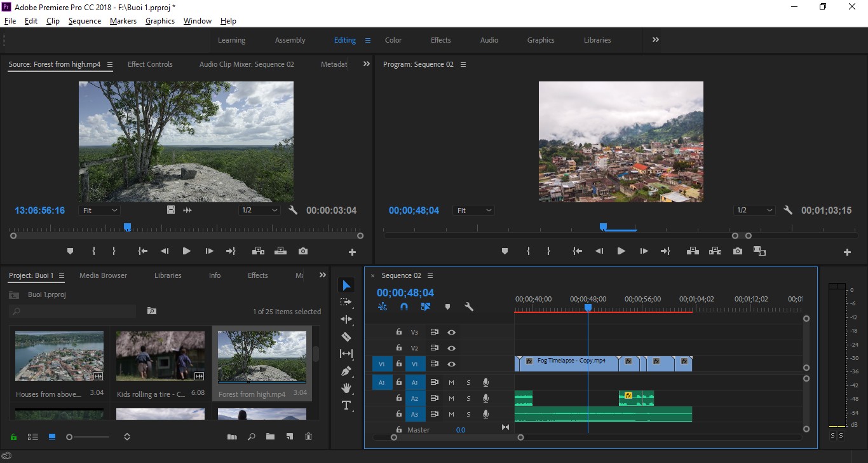Delete the selected project item with trash icon
The height and width of the screenshot is (463, 868).
tap(309, 437)
